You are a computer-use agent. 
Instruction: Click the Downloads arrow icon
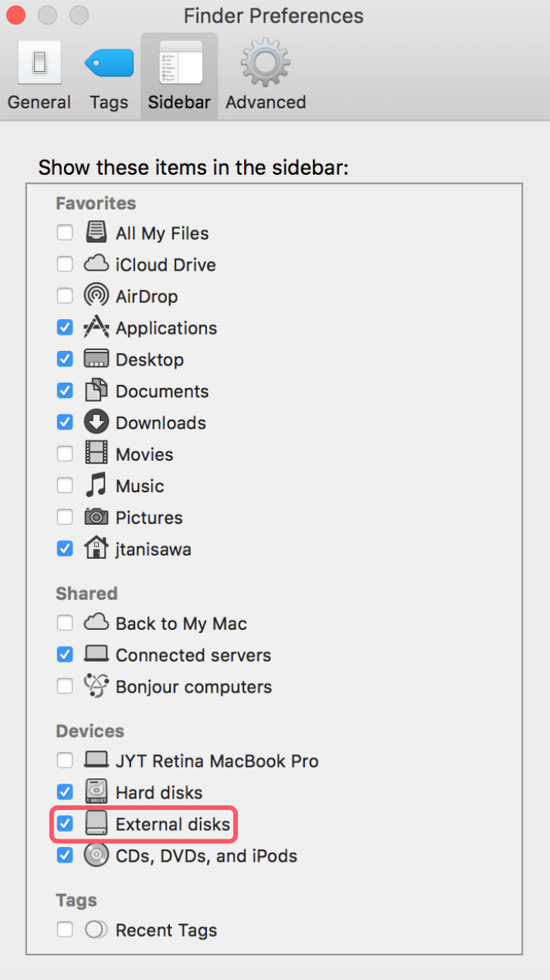pos(96,422)
